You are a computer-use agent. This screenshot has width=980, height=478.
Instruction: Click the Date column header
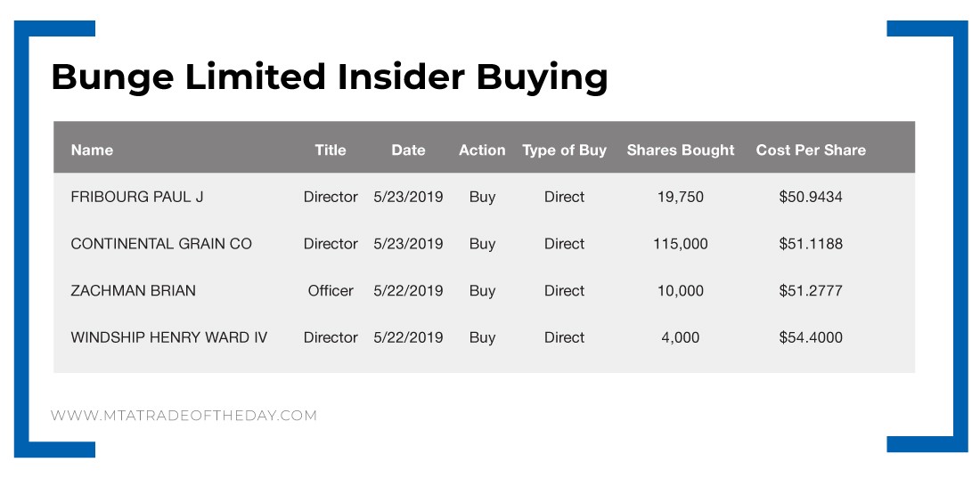(408, 150)
